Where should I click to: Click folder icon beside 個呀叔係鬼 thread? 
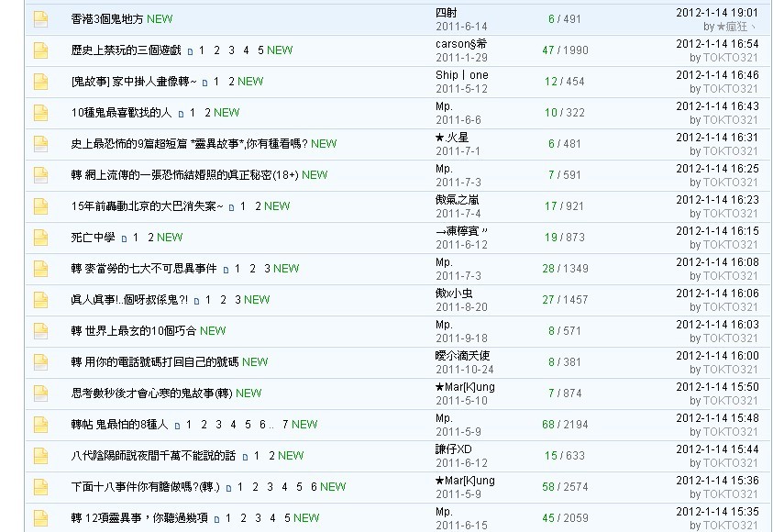click(x=40, y=300)
